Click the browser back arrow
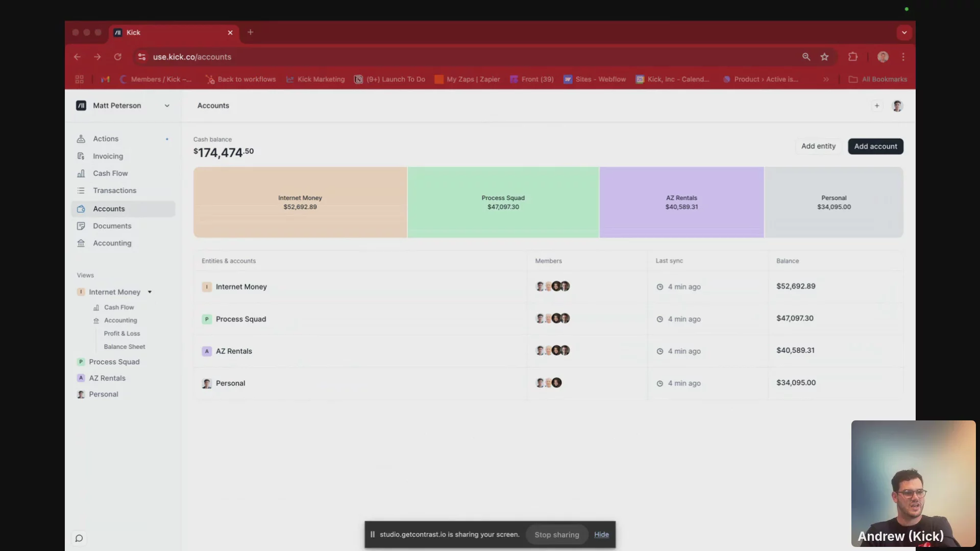The image size is (980, 551). tap(77, 57)
